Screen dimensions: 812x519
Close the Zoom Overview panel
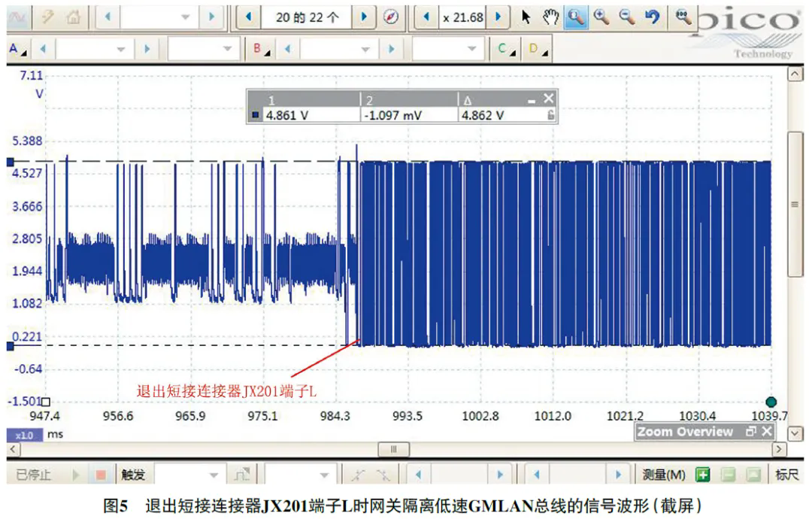click(767, 432)
